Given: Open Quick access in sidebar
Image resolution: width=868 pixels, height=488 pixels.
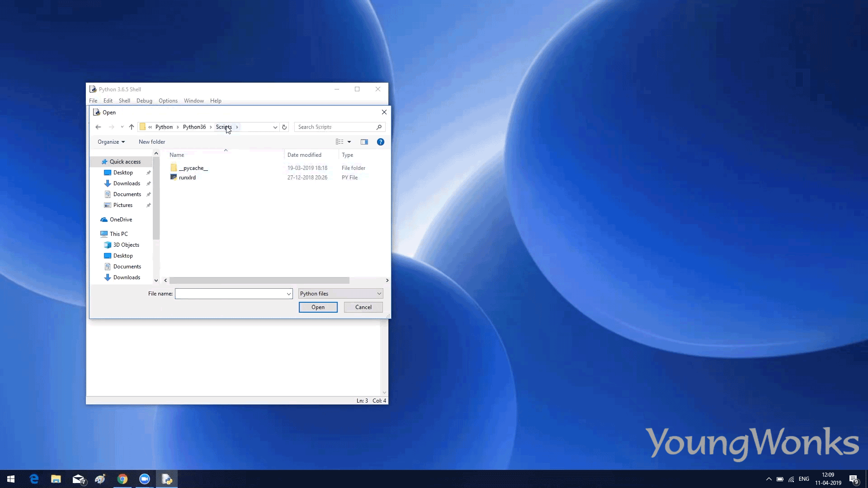Looking at the screenshot, I should pos(125,162).
